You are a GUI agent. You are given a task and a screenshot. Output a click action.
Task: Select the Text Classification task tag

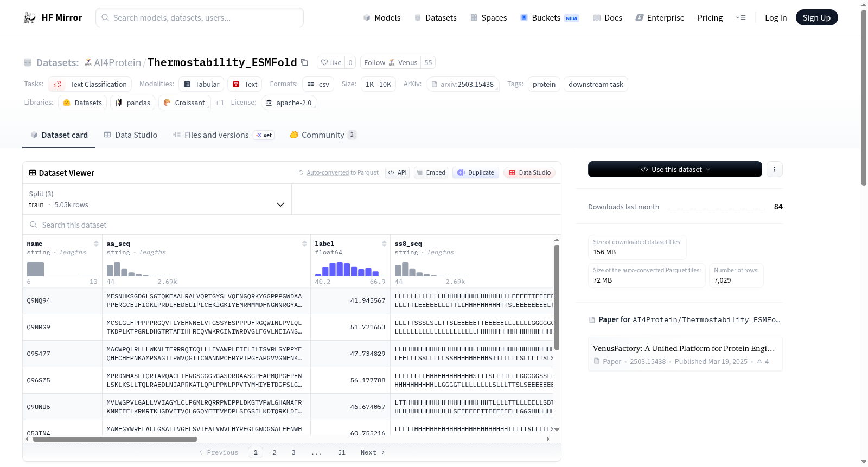click(90, 85)
